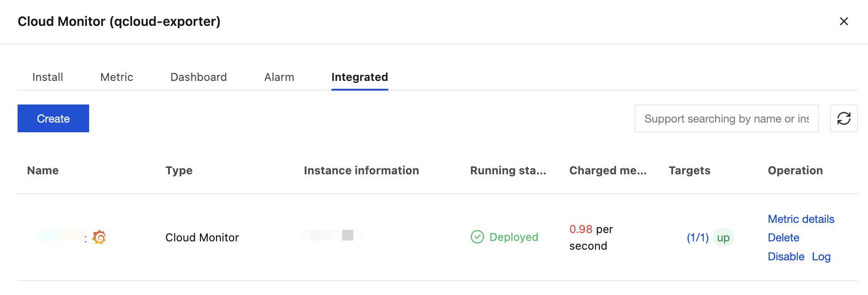
Task: Click the Charged metrics column header
Action: click(608, 171)
